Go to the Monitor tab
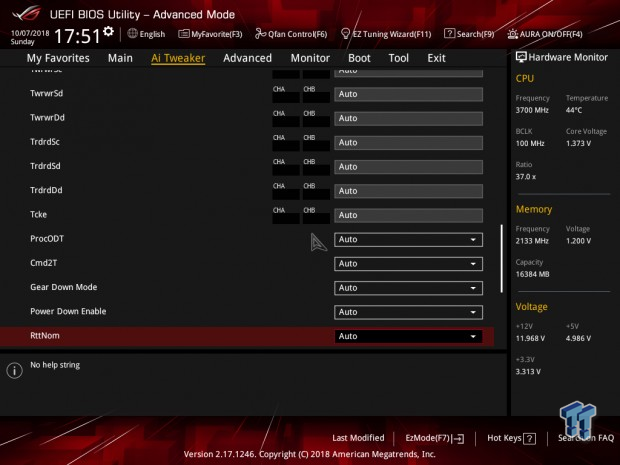The width and height of the screenshot is (620, 465). point(310,58)
